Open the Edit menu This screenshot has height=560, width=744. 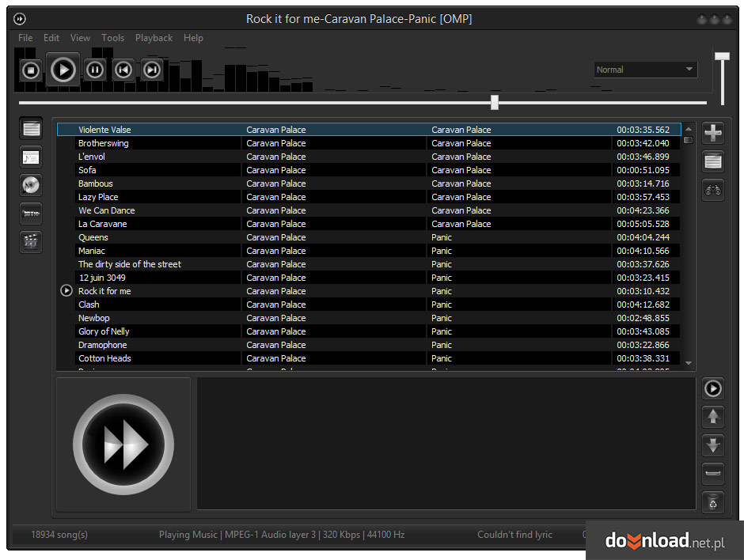click(51, 38)
